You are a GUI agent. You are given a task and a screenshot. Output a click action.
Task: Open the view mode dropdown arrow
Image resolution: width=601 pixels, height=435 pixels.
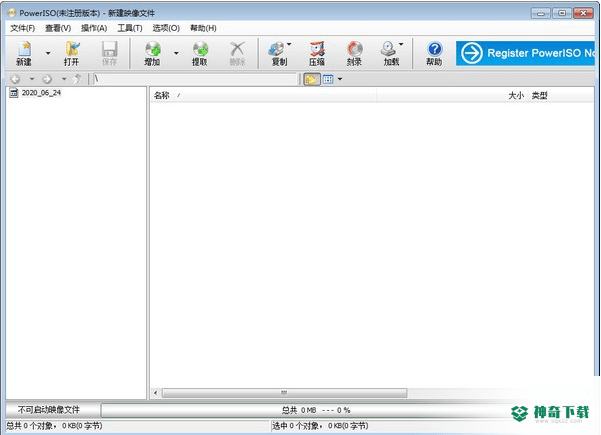(340, 79)
